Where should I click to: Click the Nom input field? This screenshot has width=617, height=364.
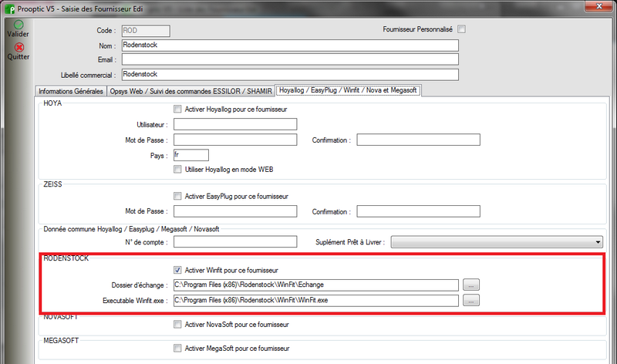click(x=290, y=45)
